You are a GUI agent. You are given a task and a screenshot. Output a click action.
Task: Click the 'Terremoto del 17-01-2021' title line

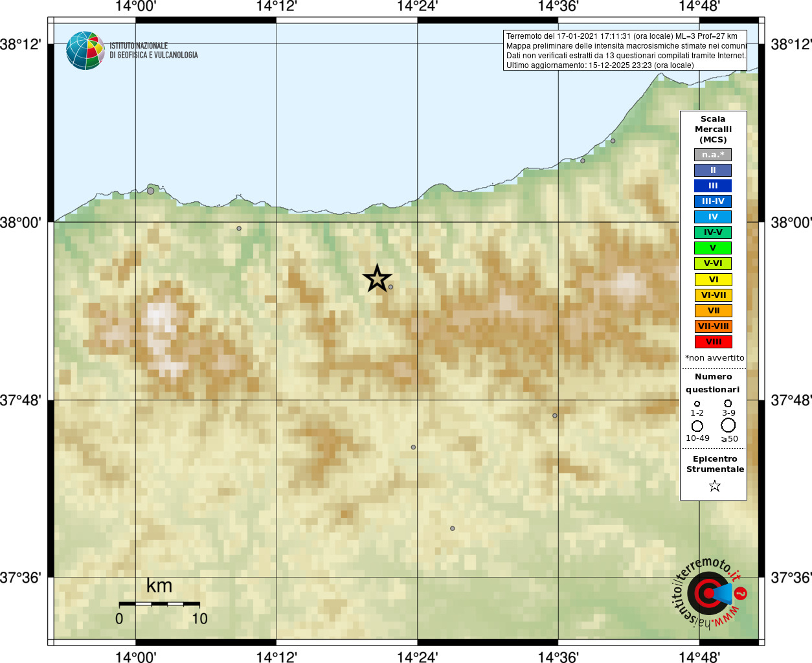tap(622, 36)
